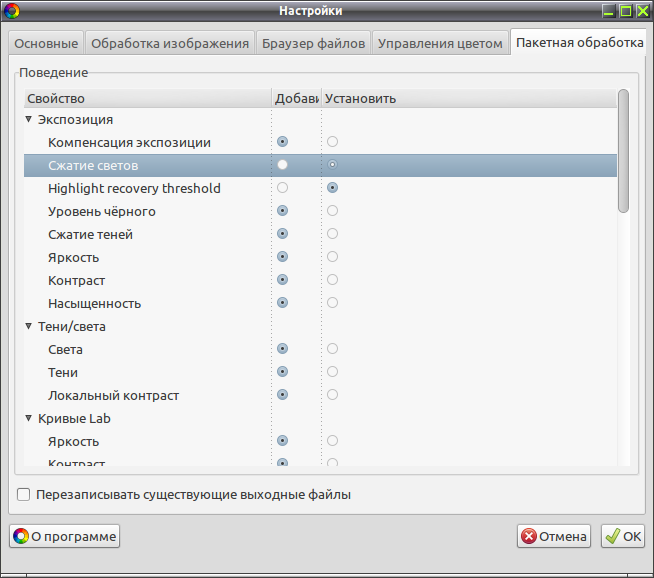Image resolution: width=654 pixels, height=578 pixels.
Task: Select Установить for Яркость under Кривые Lab
Action: [332, 440]
